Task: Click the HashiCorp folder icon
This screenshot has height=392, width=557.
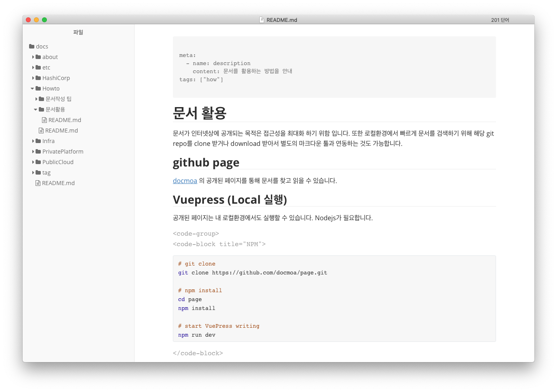Action: (38, 78)
